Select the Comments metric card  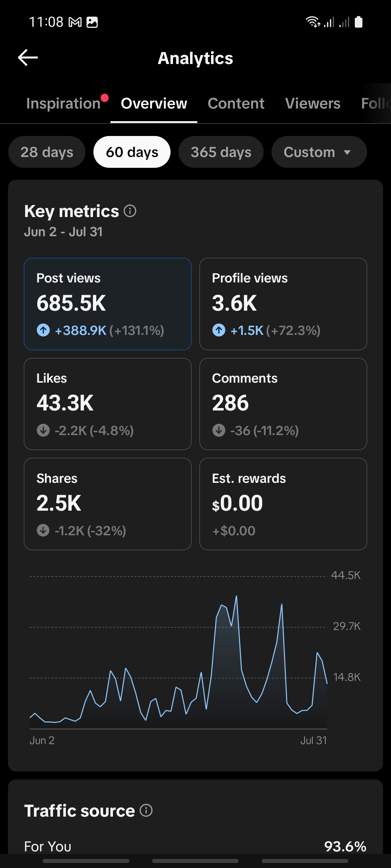point(283,404)
